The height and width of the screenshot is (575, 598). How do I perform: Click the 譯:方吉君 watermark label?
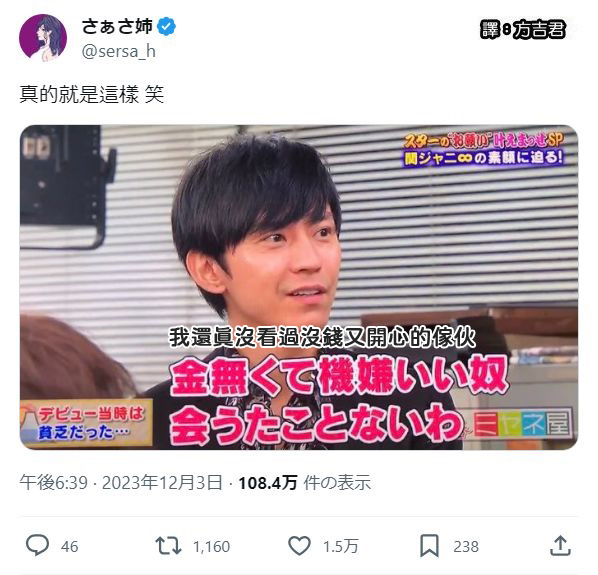point(523,30)
